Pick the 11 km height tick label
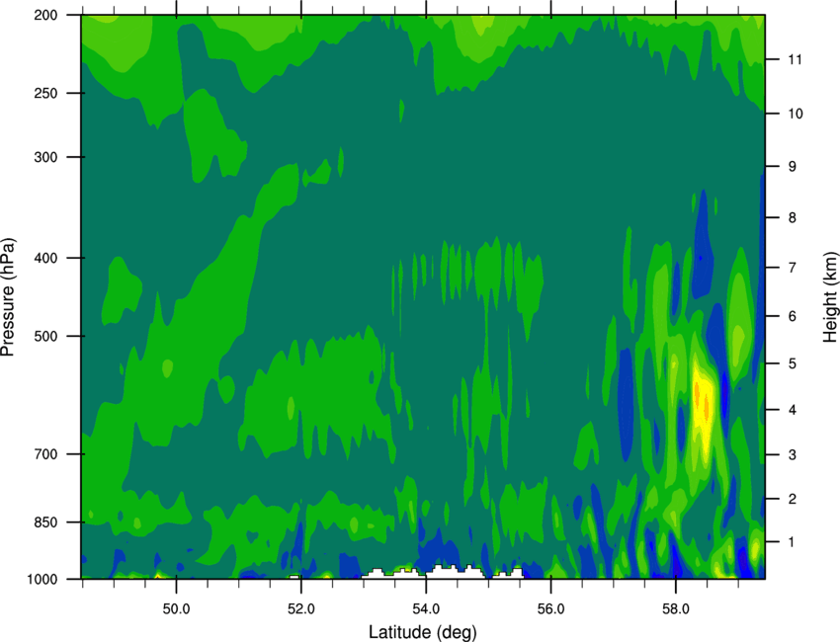The width and height of the screenshot is (840, 642). click(796, 59)
